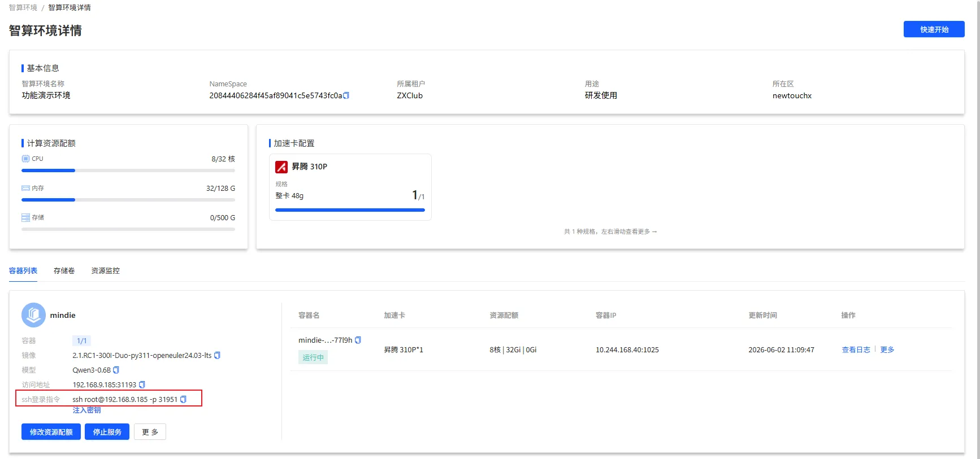Screen dimensions: 980x459
Task: Open the 资源监控 tab
Action: coord(106,270)
